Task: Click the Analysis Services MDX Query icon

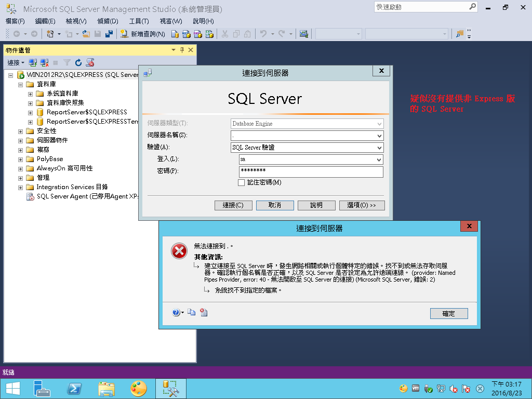Action: pyautogui.click(x=187, y=34)
